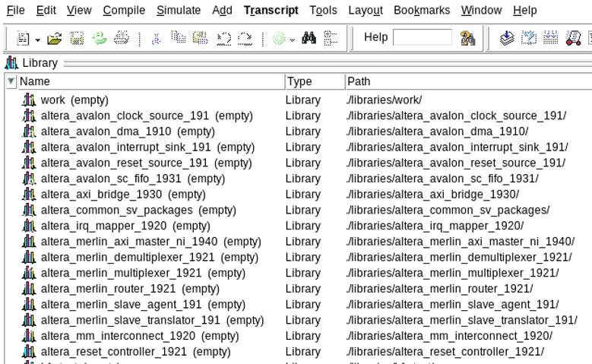Open the Edit menu
Screen dimensions: 592x364
click(x=46, y=10)
